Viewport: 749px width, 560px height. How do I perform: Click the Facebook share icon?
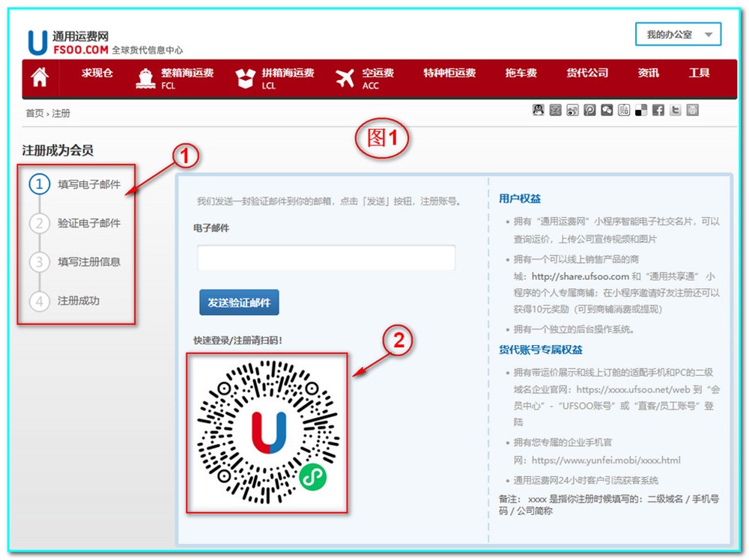(x=658, y=110)
